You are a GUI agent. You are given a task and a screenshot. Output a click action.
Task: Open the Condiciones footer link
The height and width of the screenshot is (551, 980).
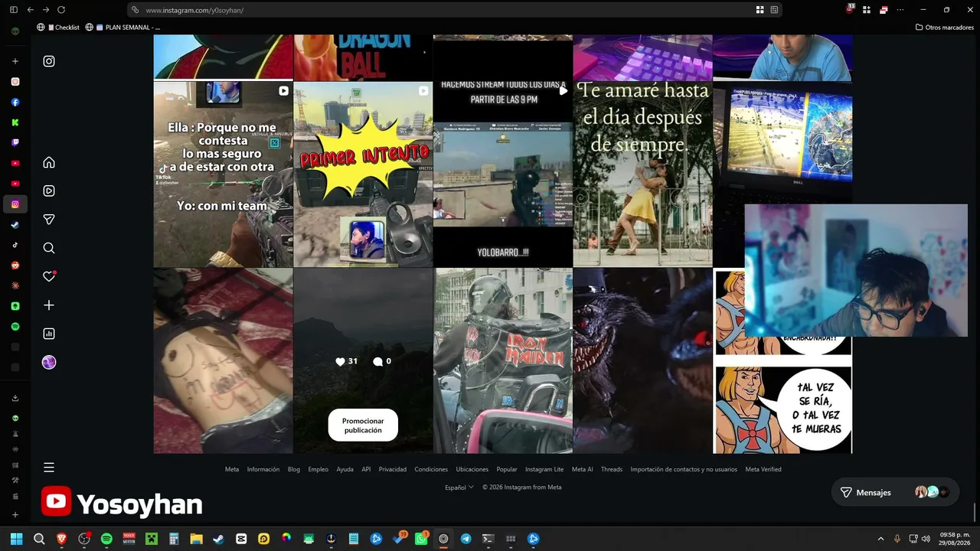coord(431,469)
